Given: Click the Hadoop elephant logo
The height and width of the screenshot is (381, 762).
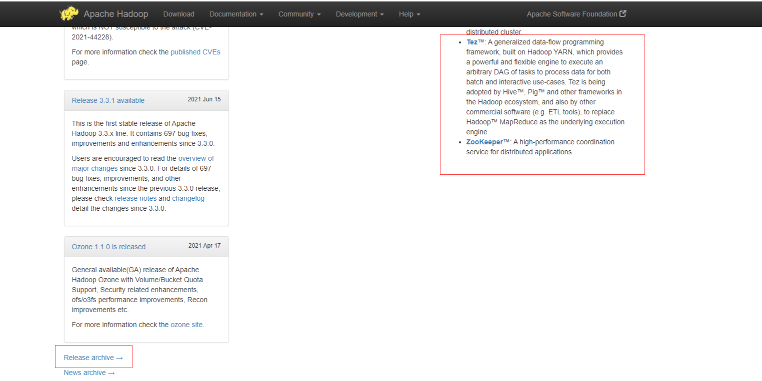Looking at the screenshot, I should (69, 14).
